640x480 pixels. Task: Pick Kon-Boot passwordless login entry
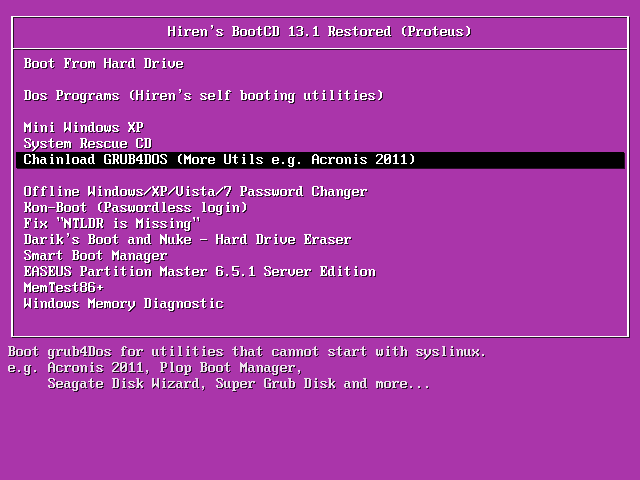(136, 208)
